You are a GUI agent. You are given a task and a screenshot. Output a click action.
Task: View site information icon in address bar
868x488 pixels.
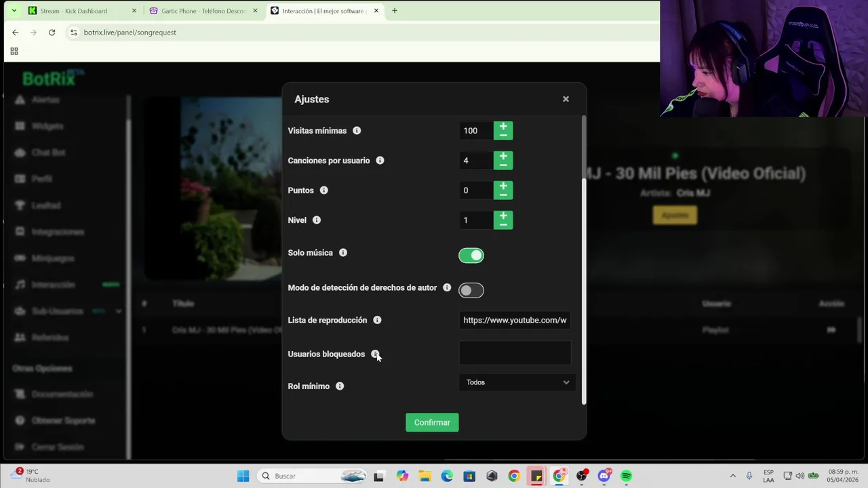[73, 33]
